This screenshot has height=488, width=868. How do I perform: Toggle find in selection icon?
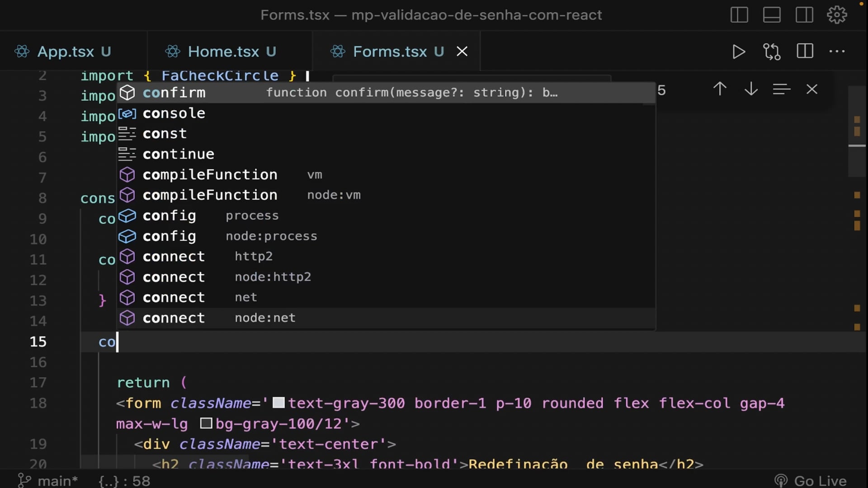coord(781,89)
